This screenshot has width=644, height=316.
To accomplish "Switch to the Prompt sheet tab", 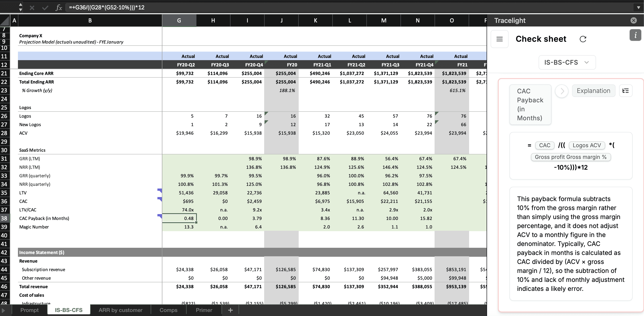I will (30, 310).
